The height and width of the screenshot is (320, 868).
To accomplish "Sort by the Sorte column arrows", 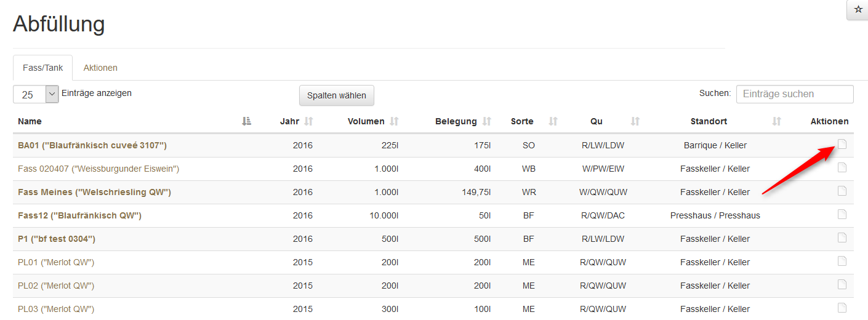I will [x=553, y=122].
